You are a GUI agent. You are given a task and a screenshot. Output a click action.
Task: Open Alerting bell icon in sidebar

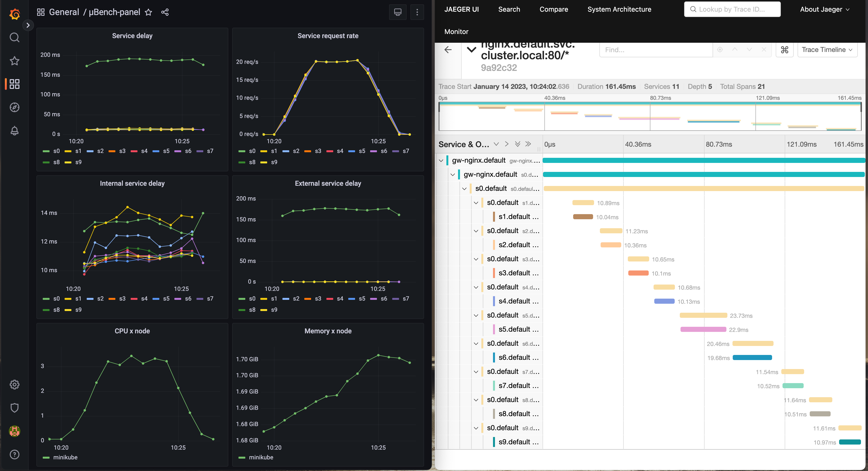pyautogui.click(x=15, y=131)
